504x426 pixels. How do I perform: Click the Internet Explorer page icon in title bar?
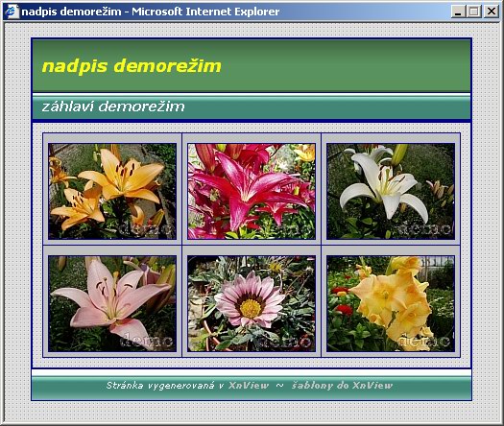[x=12, y=12]
